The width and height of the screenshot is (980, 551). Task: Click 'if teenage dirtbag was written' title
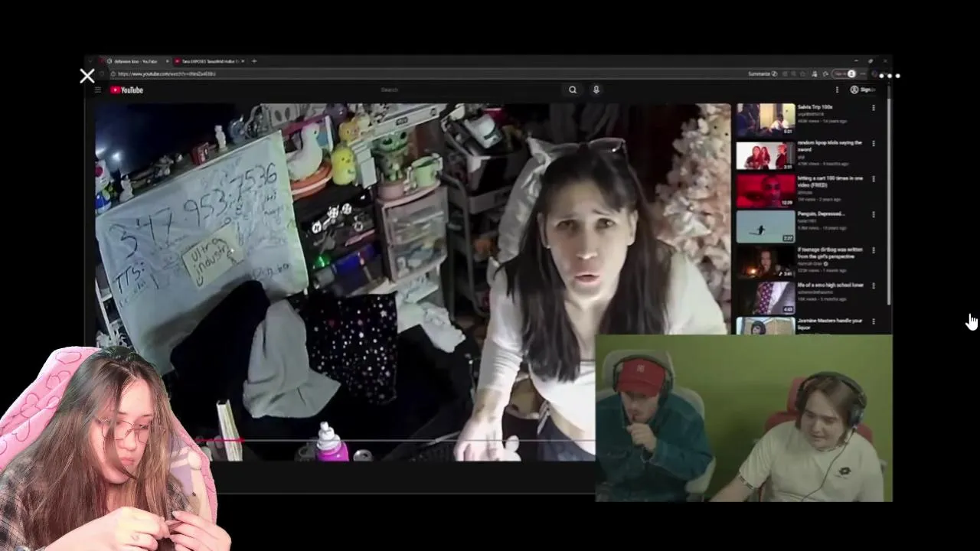[830, 253]
